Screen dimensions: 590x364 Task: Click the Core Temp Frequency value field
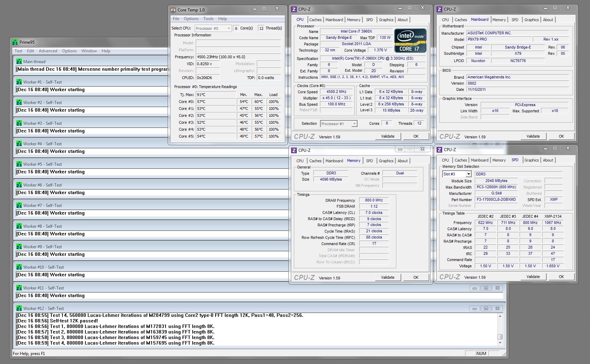tap(238, 57)
